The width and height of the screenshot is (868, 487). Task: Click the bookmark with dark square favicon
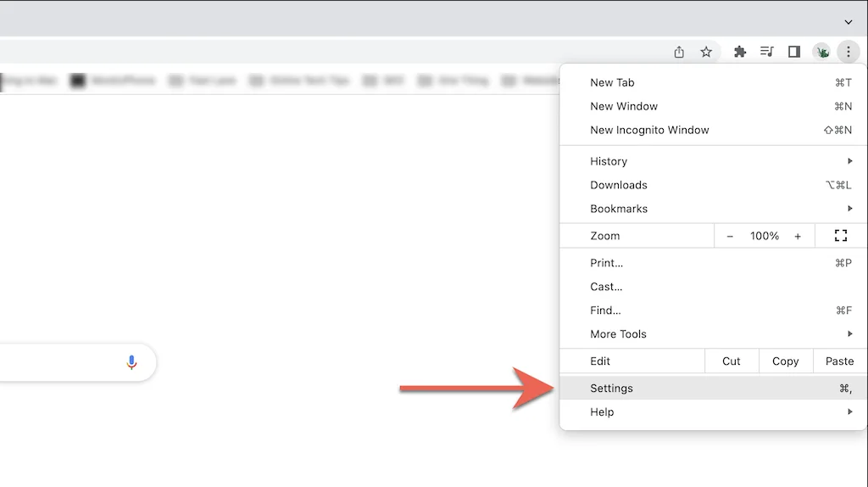point(113,81)
